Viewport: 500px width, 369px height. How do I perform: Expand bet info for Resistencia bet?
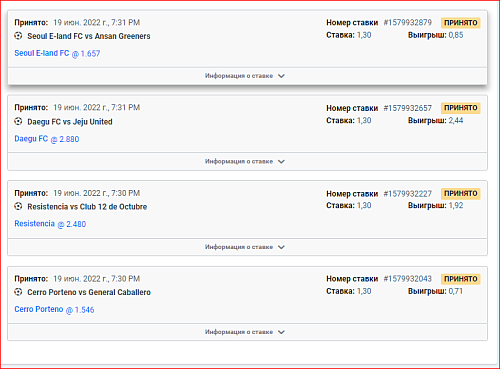(247, 247)
